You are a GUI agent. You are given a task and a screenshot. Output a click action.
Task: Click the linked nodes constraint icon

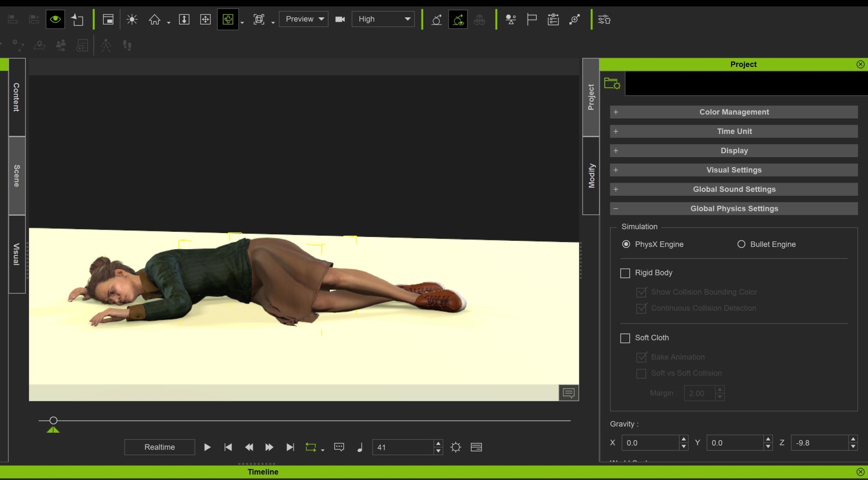tap(575, 20)
